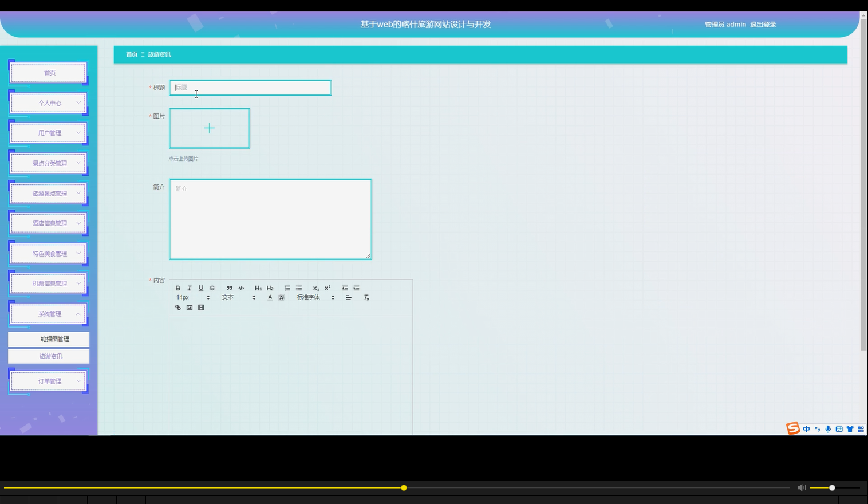Click 退出登录 to log out
Screen dimensions: 868x504
763,25
